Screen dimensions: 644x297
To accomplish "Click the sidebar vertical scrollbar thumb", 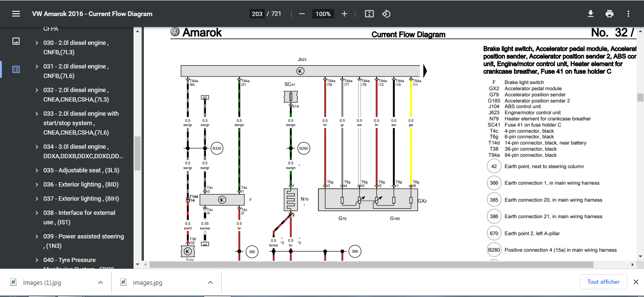I will tap(138, 153).
